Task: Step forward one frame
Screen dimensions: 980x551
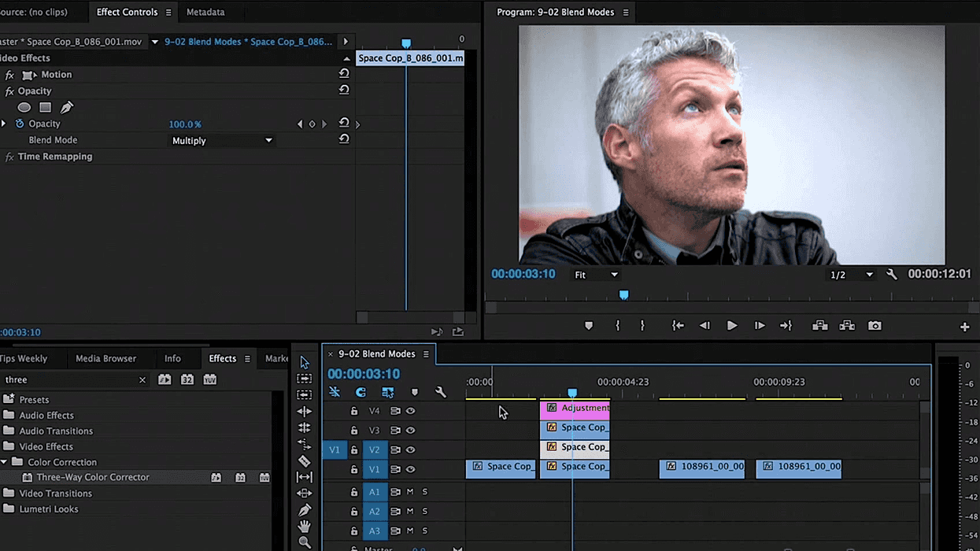Action: [760, 326]
